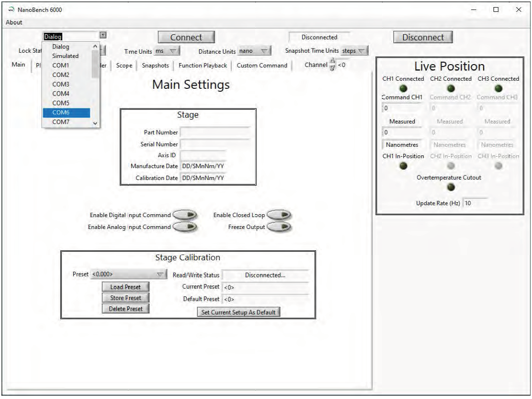Click the CH1 Measured value field
The image size is (532, 399).
pyautogui.click(x=402, y=133)
